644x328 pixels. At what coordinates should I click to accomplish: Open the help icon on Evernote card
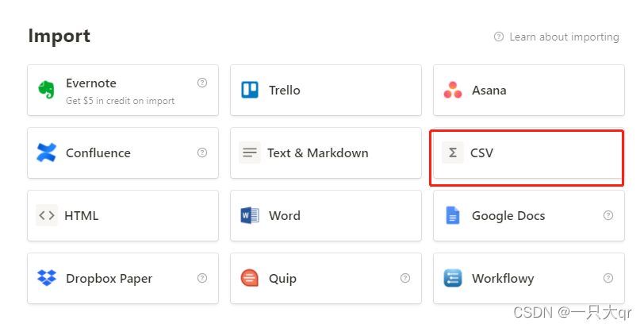(x=202, y=83)
